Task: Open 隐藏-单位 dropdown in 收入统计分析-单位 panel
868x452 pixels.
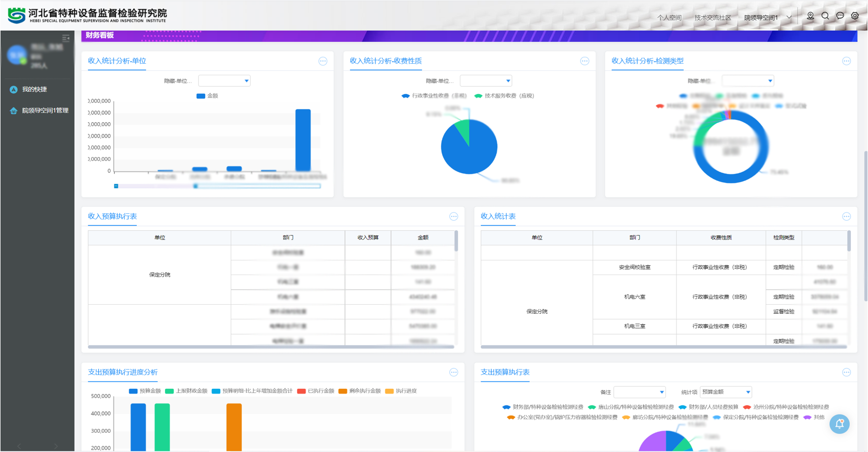Action: coord(224,81)
